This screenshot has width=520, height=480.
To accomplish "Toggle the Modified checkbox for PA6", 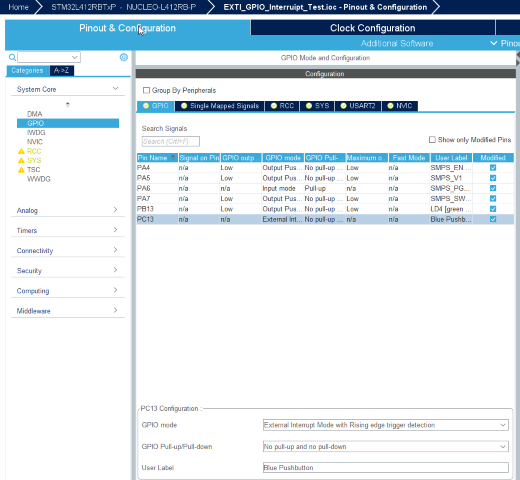I will pyautogui.click(x=493, y=188).
